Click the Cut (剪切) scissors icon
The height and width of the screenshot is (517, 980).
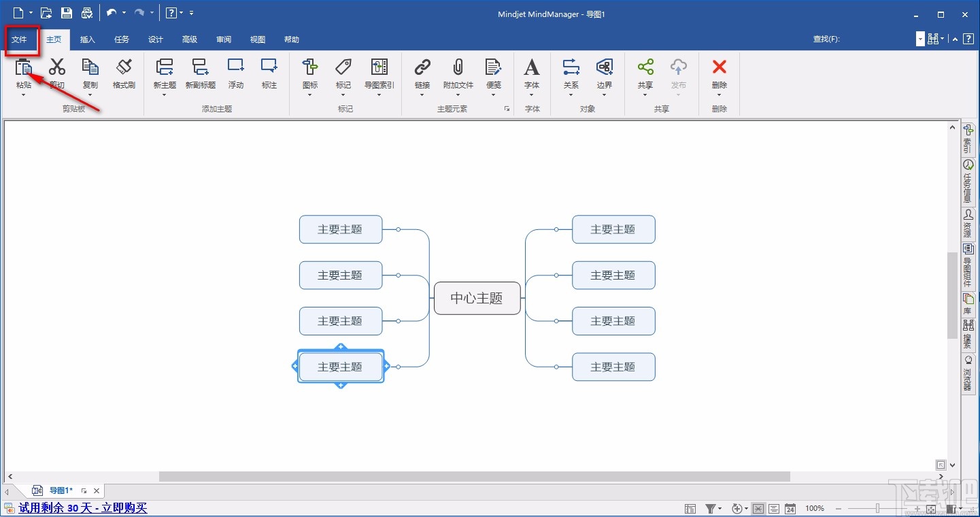point(57,67)
